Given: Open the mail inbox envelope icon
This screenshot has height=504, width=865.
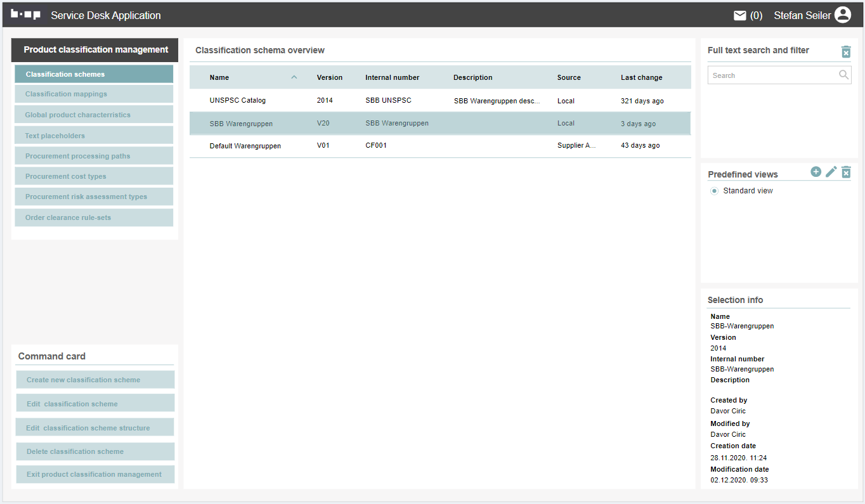Looking at the screenshot, I should [x=739, y=15].
